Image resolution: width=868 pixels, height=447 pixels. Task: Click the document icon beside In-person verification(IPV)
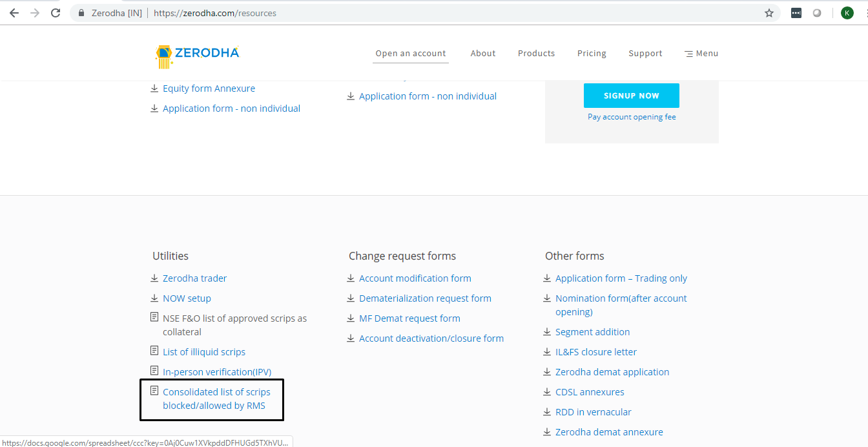[154, 370]
